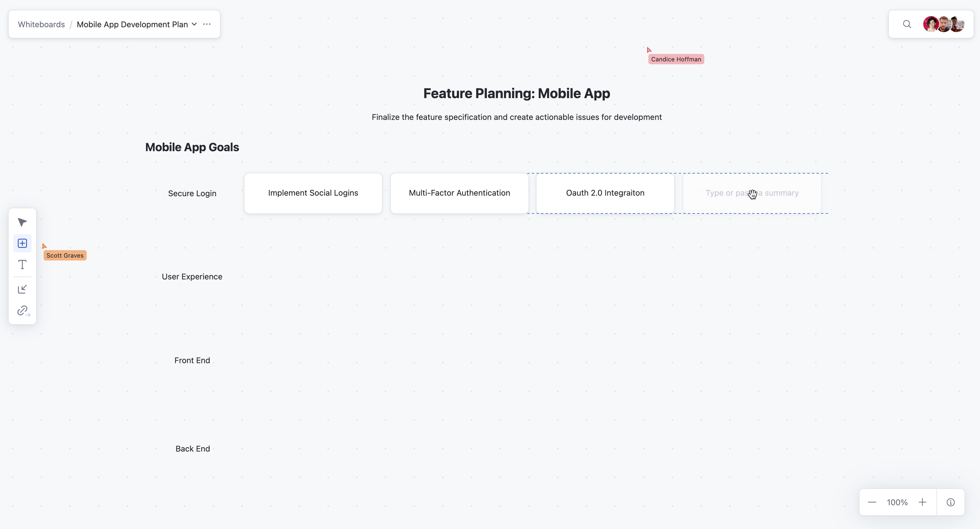Click the 100% zoom level
This screenshot has height=529, width=980.
tap(897, 502)
